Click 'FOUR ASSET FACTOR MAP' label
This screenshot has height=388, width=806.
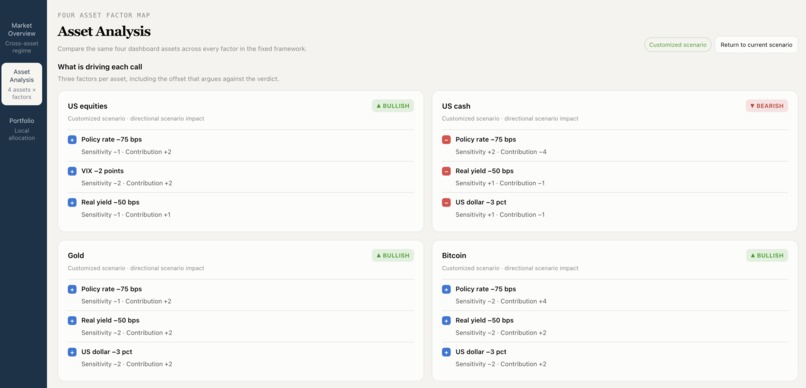[x=104, y=15]
